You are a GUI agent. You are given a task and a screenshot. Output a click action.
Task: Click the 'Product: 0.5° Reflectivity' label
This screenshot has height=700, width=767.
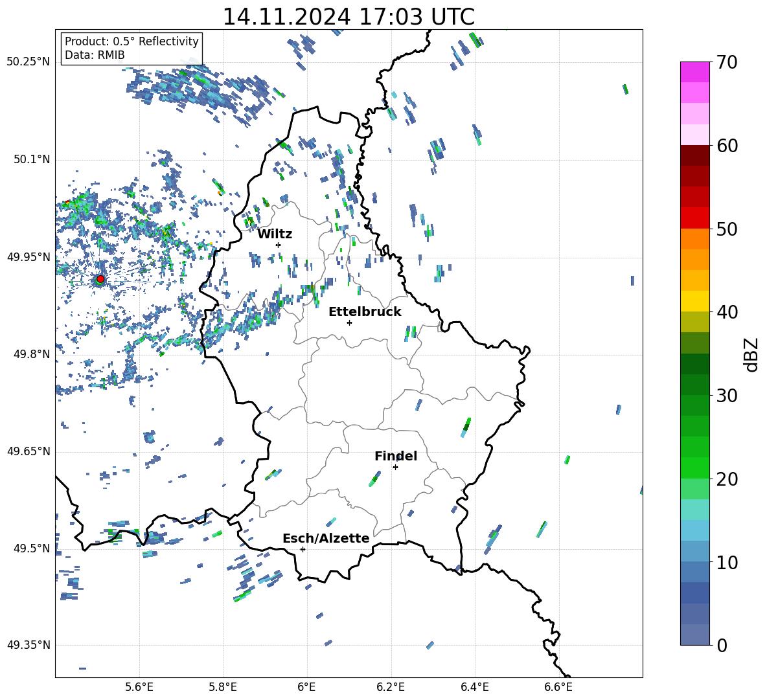pyautogui.click(x=132, y=41)
